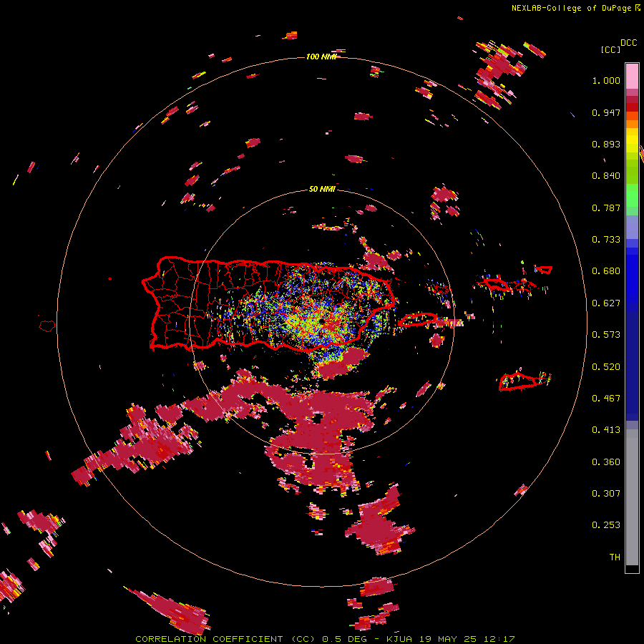
Task: Click the 0.840 scale value
Action: (x=606, y=176)
